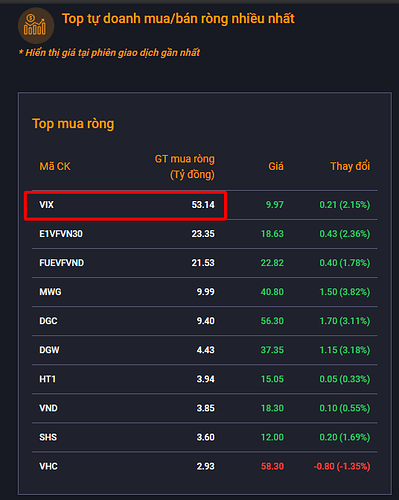Open the DGW stock ticker
Screen dimensions: 399x500
(x=49, y=350)
